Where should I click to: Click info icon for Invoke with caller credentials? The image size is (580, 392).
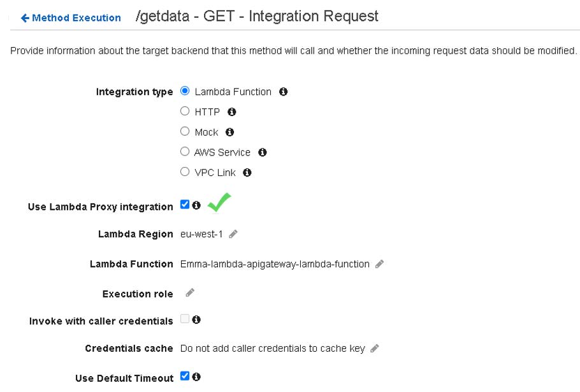pos(196,319)
